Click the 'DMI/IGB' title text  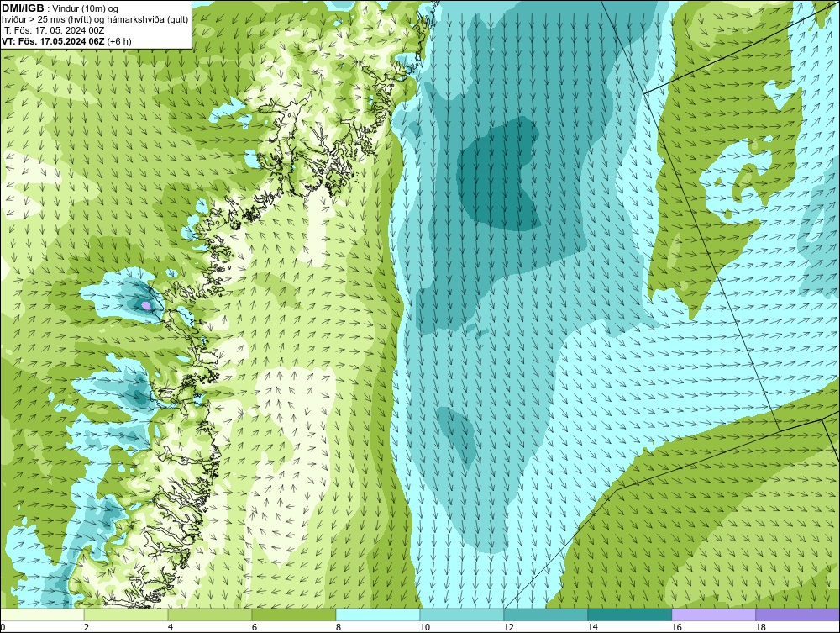click(x=23, y=8)
